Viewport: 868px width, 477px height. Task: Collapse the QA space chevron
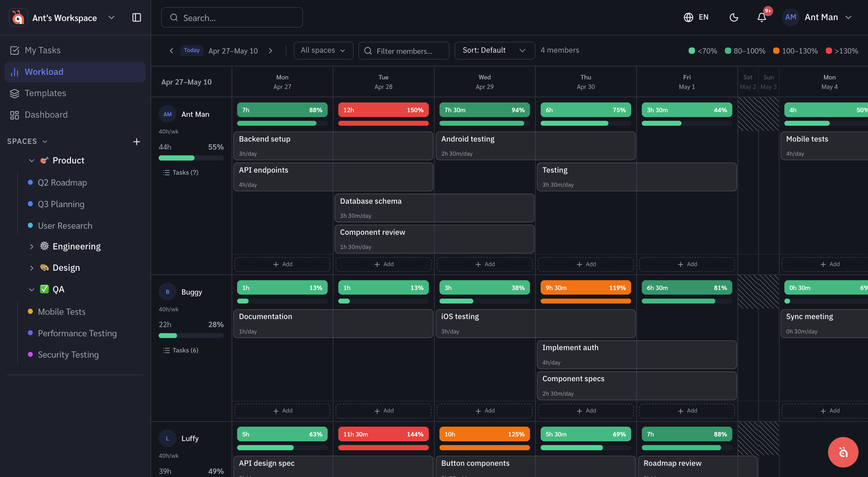(x=32, y=290)
